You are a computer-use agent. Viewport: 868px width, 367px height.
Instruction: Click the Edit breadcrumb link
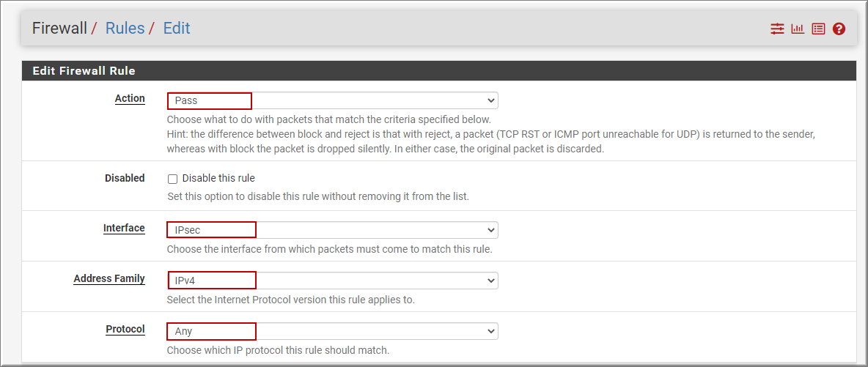tap(177, 29)
